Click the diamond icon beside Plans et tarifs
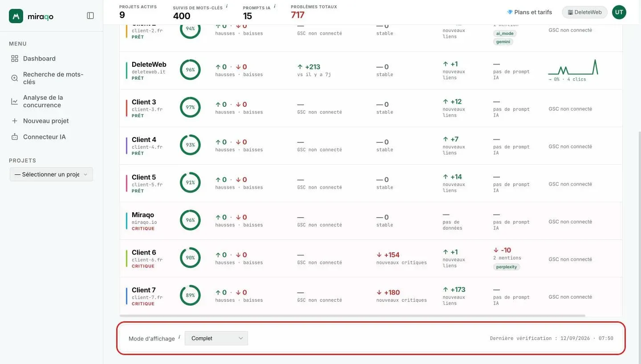The width and height of the screenshot is (641, 364). tap(510, 12)
